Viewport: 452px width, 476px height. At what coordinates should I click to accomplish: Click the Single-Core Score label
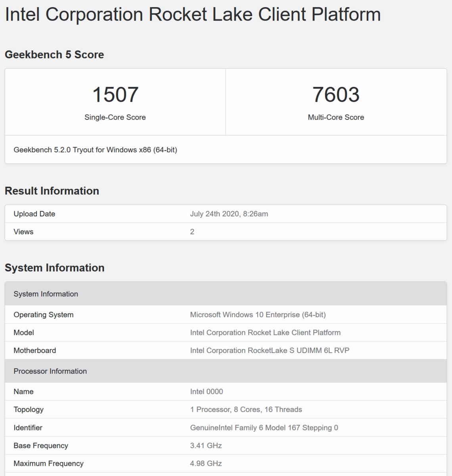(x=115, y=117)
